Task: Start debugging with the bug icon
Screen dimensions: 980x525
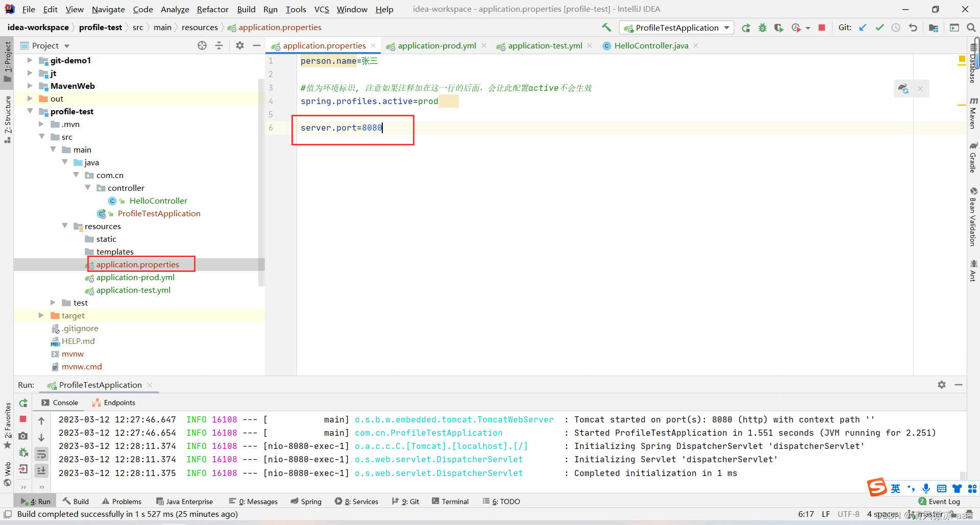Action: point(763,28)
